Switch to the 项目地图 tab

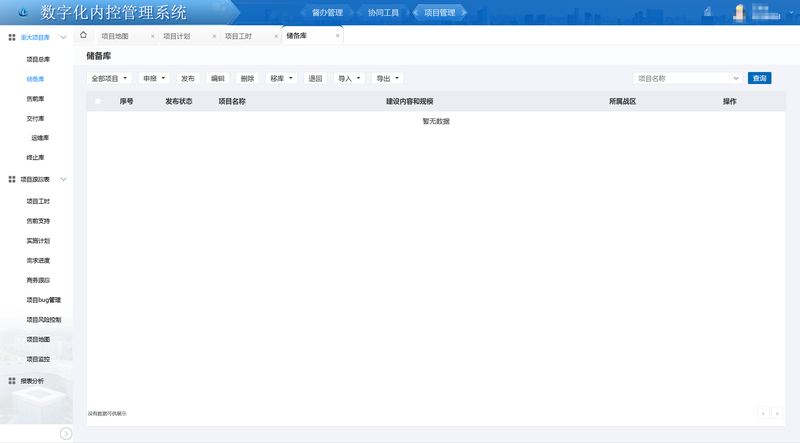point(115,36)
